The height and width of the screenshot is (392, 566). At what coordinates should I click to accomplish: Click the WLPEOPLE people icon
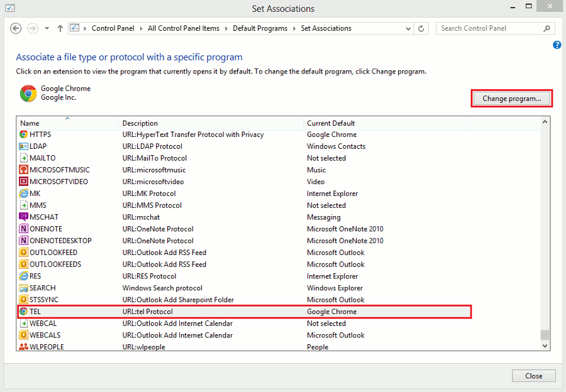tap(23, 347)
